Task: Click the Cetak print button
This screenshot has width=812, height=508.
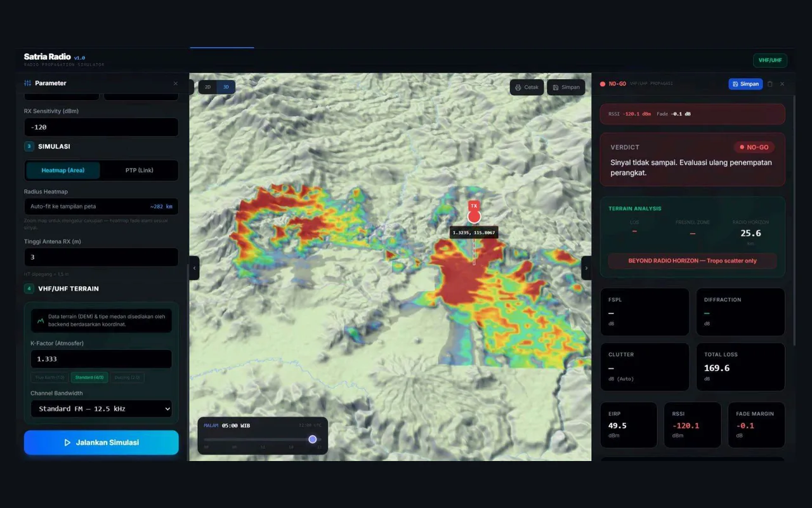Action: pyautogui.click(x=527, y=87)
